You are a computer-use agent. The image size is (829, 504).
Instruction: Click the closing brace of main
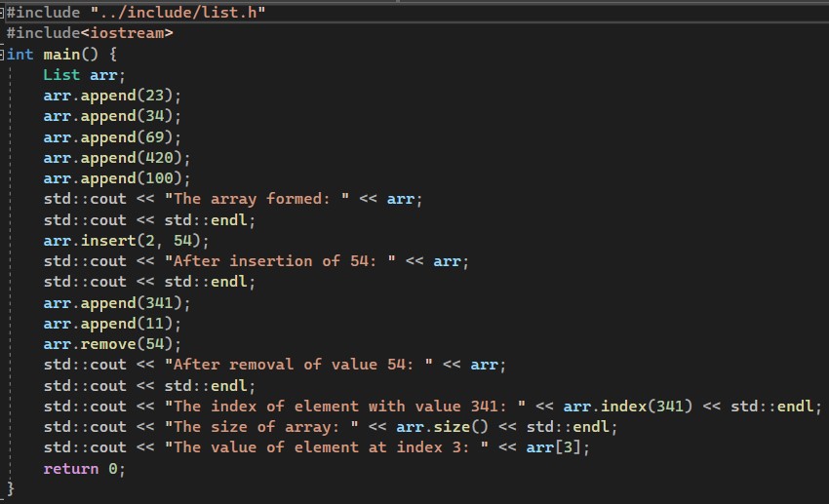pyautogui.click(x=11, y=489)
